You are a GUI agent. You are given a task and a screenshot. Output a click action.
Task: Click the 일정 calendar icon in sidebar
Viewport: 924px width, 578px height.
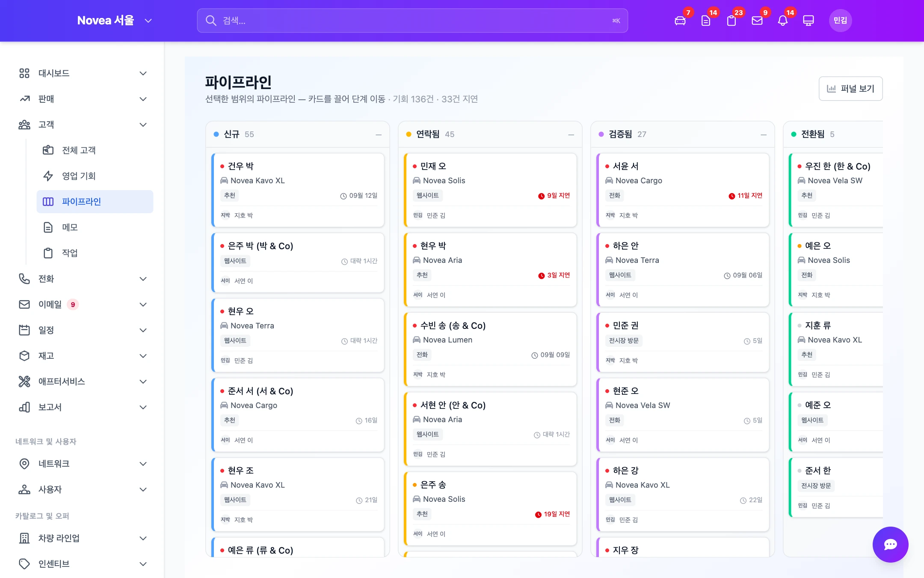(24, 330)
